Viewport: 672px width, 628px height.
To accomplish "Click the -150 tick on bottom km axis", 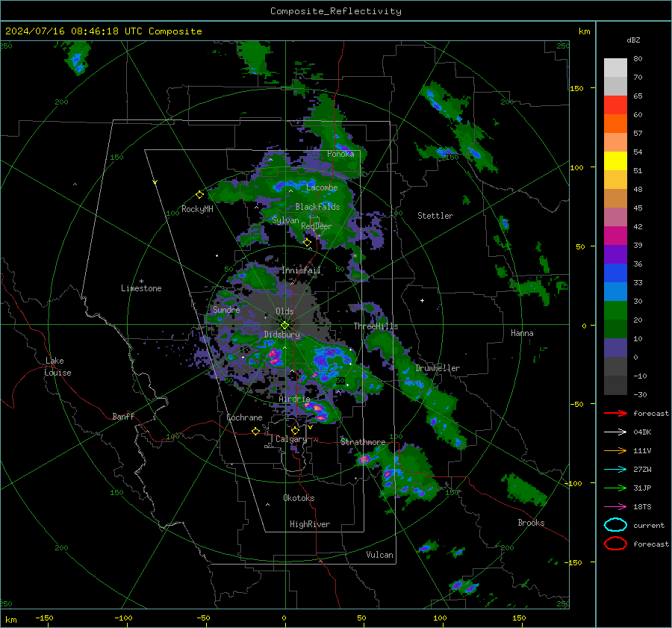I will tap(45, 618).
